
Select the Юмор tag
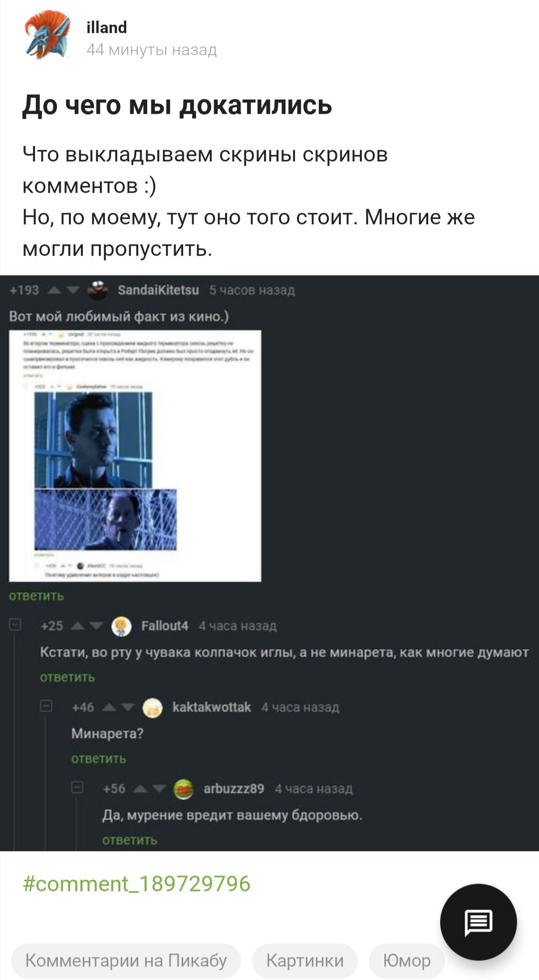[407, 961]
